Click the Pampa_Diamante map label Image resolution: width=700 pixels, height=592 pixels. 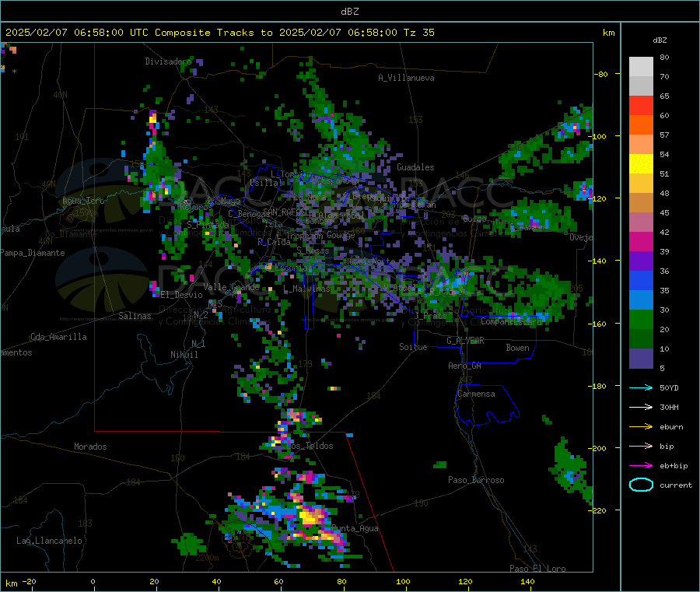32,253
